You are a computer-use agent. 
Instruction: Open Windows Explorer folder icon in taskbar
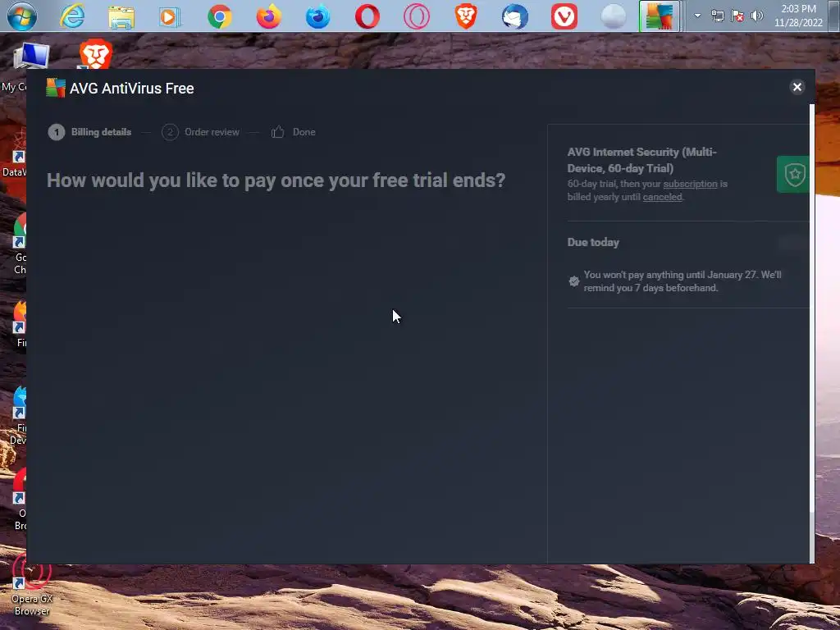121,17
